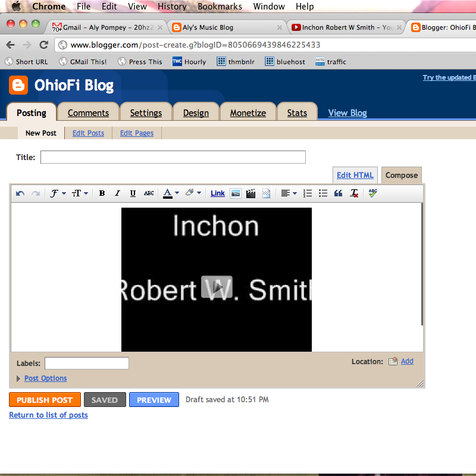
Task: Close the Aly's Music Blog tab
Action: coord(280,27)
